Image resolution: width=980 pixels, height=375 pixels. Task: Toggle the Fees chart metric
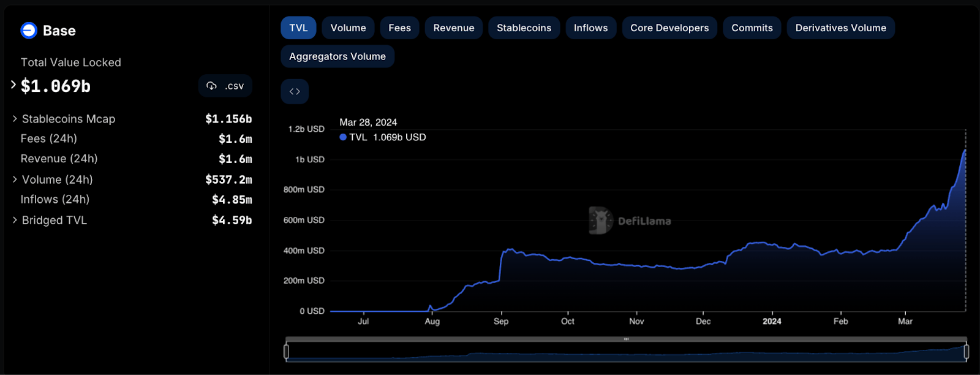point(399,28)
